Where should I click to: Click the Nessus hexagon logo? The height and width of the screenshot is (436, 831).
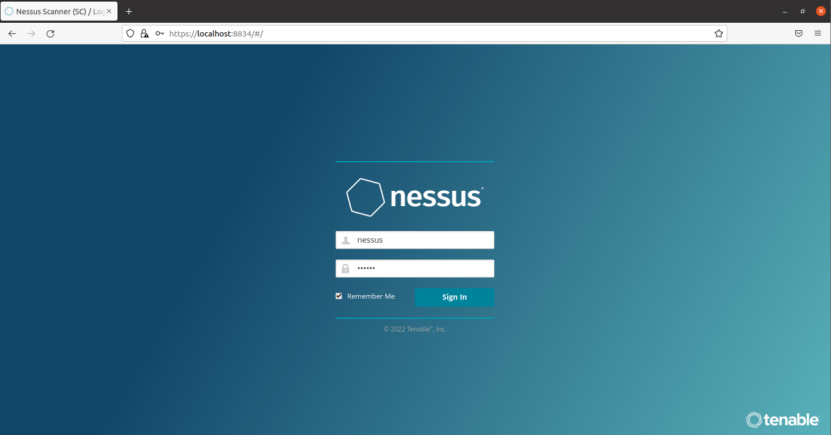tap(365, 197)
